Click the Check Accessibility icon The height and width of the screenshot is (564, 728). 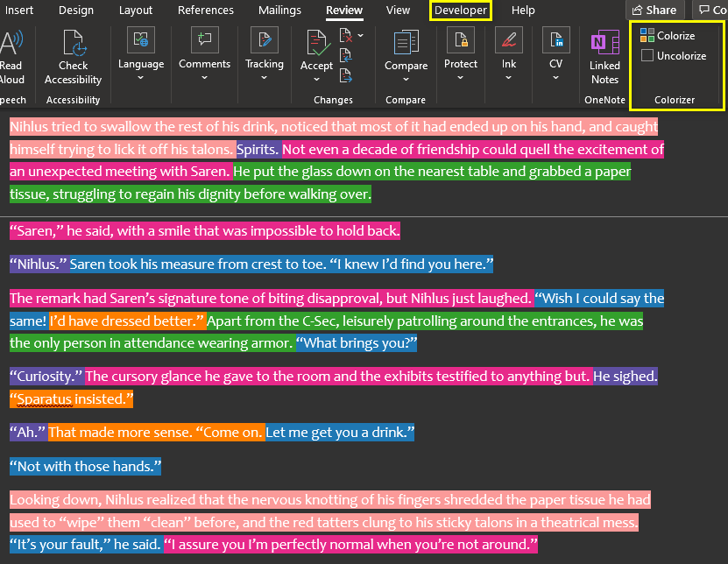coord(74,43)
